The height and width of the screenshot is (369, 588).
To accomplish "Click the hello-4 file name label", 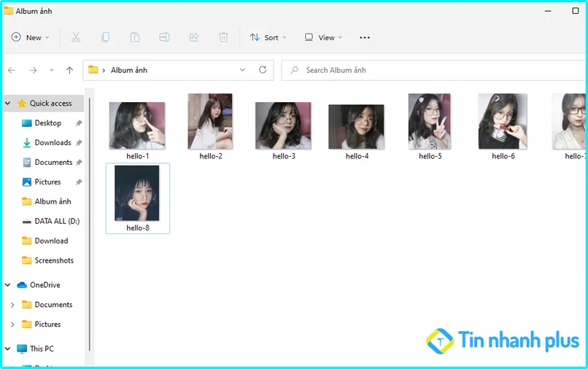I will click(357, 156).
